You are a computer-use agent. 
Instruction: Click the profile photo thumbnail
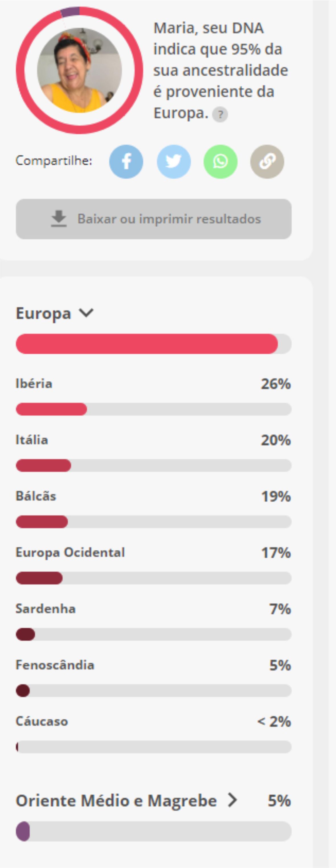click(x=79, y=70)
